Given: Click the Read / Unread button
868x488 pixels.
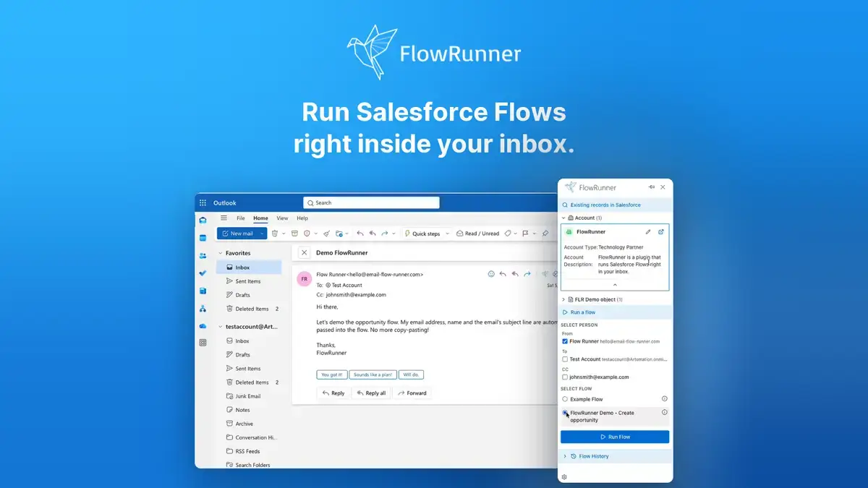Looking at the screenshot, I should click(x=477, y=234).
